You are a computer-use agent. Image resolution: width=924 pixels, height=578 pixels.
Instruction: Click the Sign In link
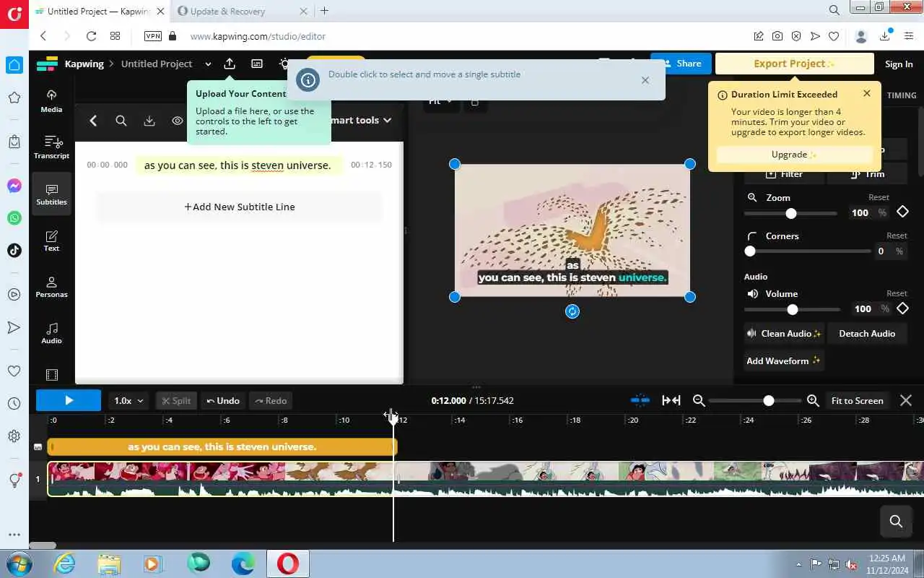(899, 64)
